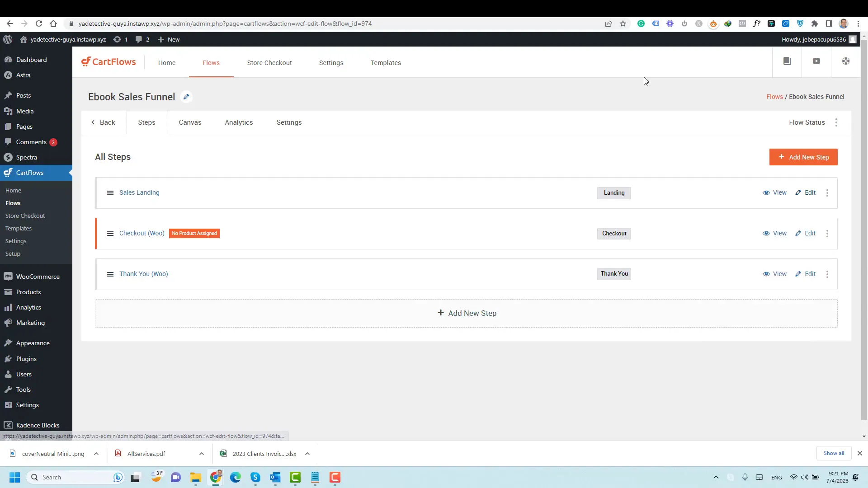Click the three-dot menu icon for Thank You (Woo)
Viewport: 868px width, 488px height.
coord(827,273)
